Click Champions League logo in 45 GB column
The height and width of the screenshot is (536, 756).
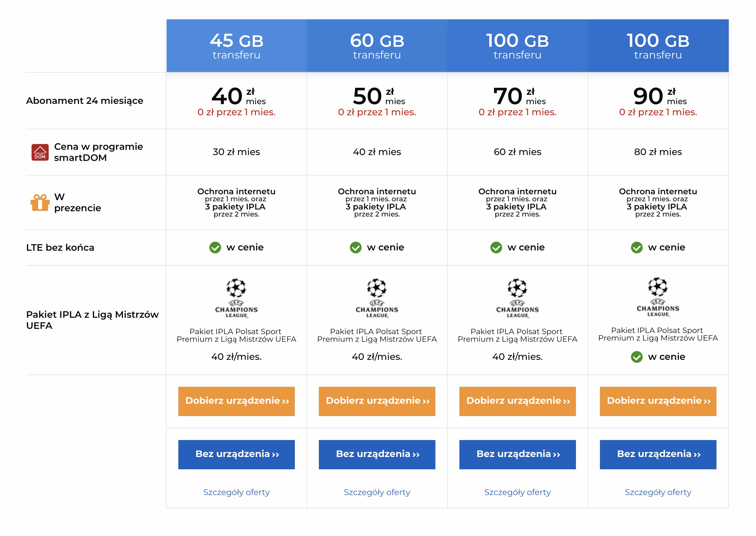236,298
